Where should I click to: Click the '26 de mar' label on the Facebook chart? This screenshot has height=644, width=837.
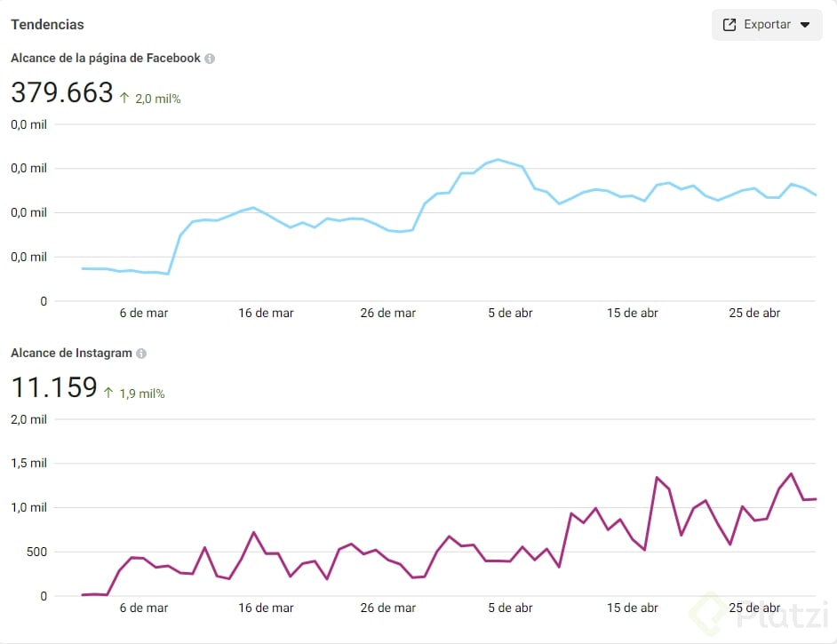point(388,314)
